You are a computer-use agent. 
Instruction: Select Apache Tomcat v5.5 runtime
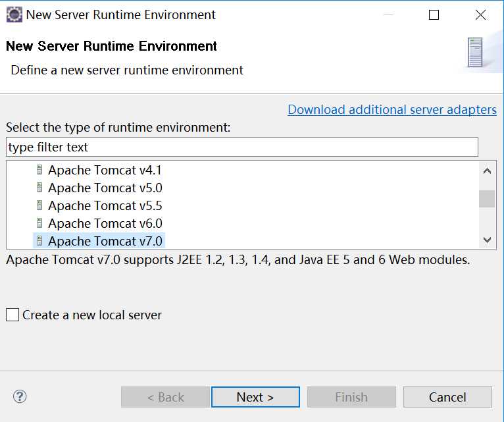tap(105, 206)
